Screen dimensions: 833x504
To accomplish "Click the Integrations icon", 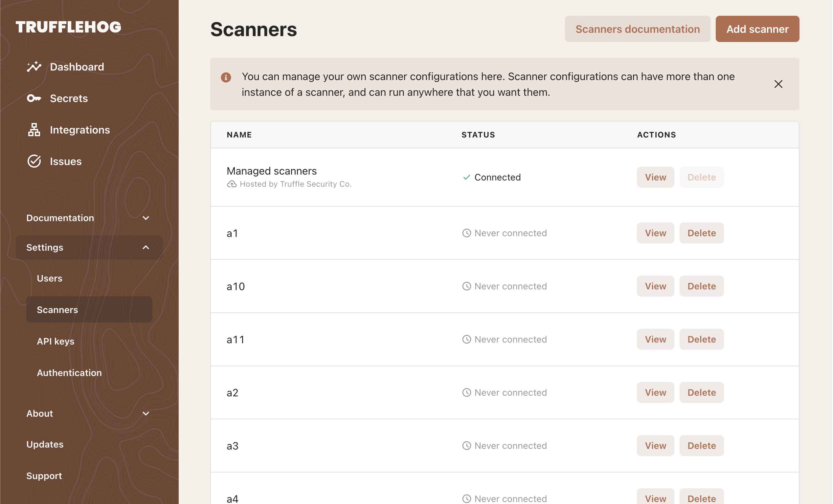I will (34, 130).
